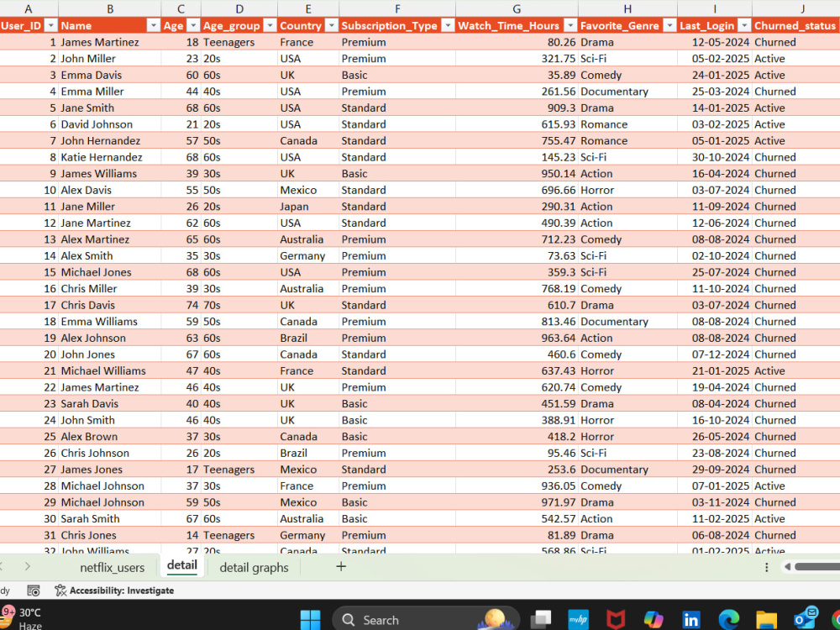Select Documentary genre in Emma Williams row
The width and height of the screenshot is (840, 630).
pyautogui.click(x=627, y=322)
